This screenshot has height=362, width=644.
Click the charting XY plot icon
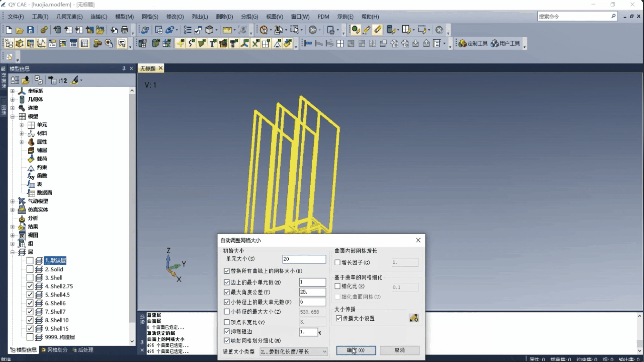(x=41, y=43)
